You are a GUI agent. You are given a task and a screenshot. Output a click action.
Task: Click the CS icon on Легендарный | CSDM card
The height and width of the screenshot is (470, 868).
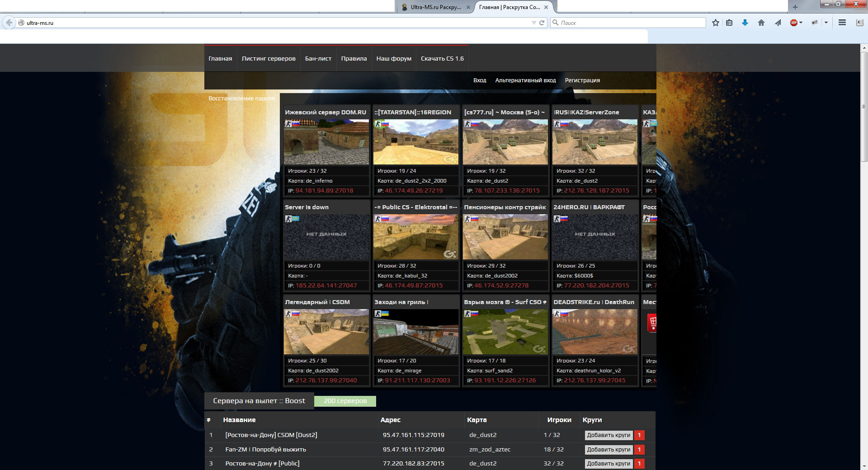point(288,314)
